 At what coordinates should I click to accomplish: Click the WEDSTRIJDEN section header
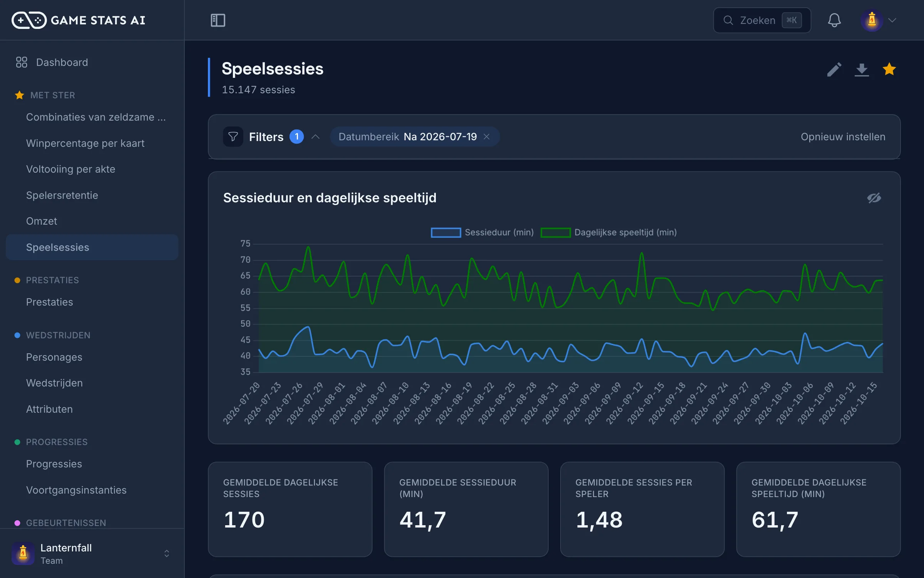click(58, 335)
